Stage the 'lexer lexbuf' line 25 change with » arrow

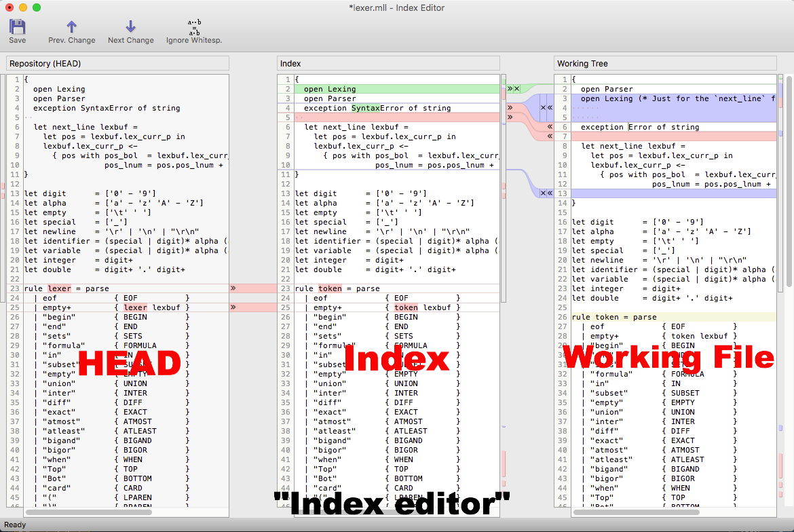[x=233, y=307]
